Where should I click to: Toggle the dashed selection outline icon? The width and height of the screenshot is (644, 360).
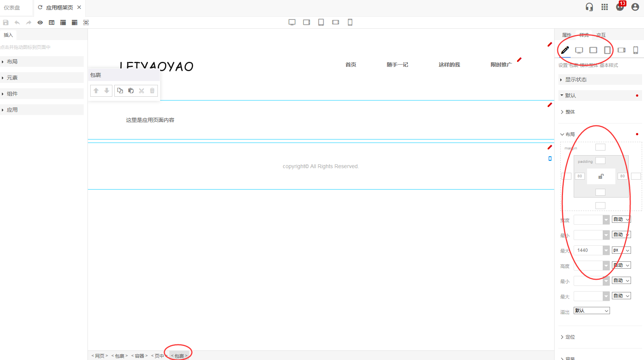click(86, 23)
